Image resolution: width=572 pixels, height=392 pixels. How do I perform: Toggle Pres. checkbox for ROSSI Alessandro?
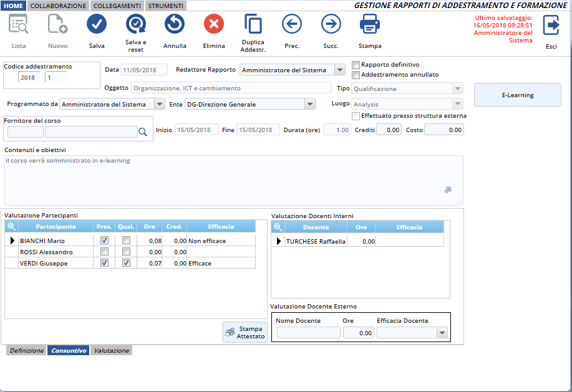click(105, 252)
